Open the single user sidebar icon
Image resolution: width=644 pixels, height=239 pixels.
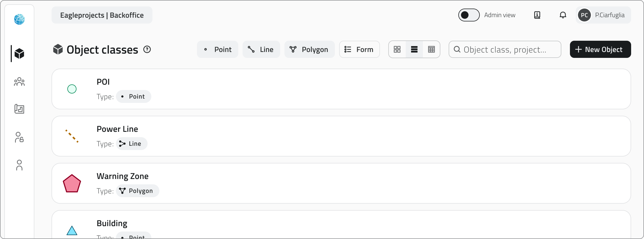[19, 165]
